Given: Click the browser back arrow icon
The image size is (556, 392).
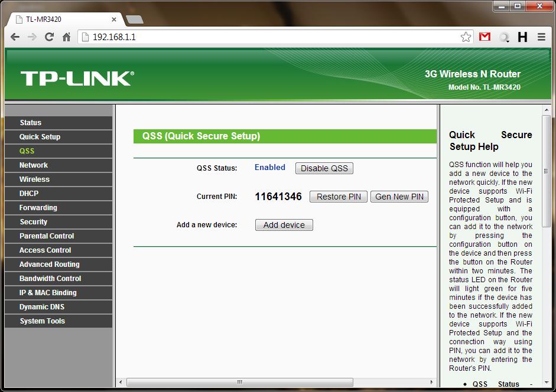Looking at the screenshot, I should [15, 37].
